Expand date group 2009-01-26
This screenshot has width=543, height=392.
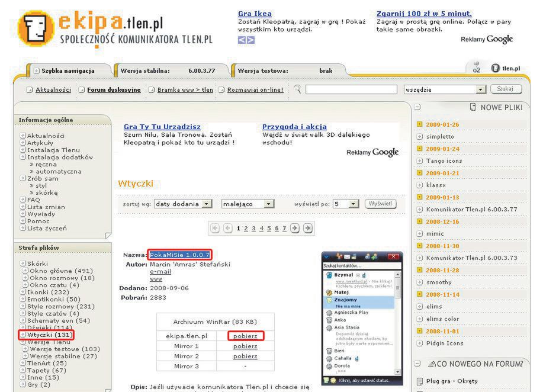(420, 124)
